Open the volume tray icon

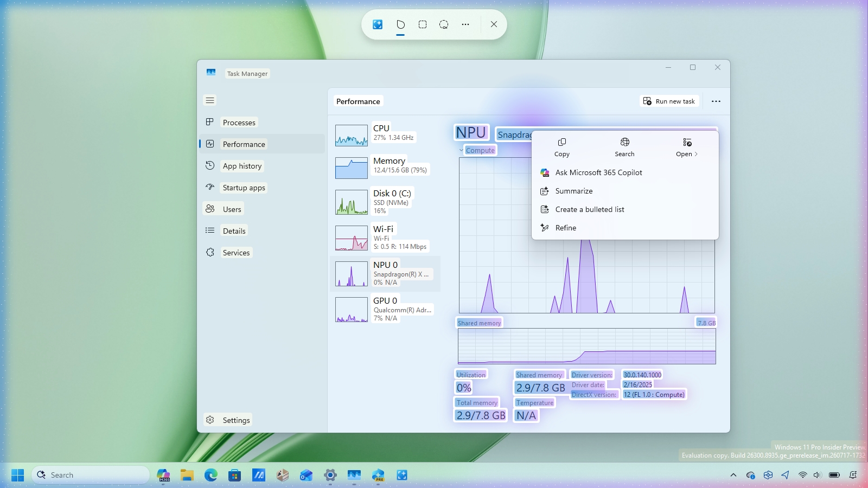(x=818, y=475)
